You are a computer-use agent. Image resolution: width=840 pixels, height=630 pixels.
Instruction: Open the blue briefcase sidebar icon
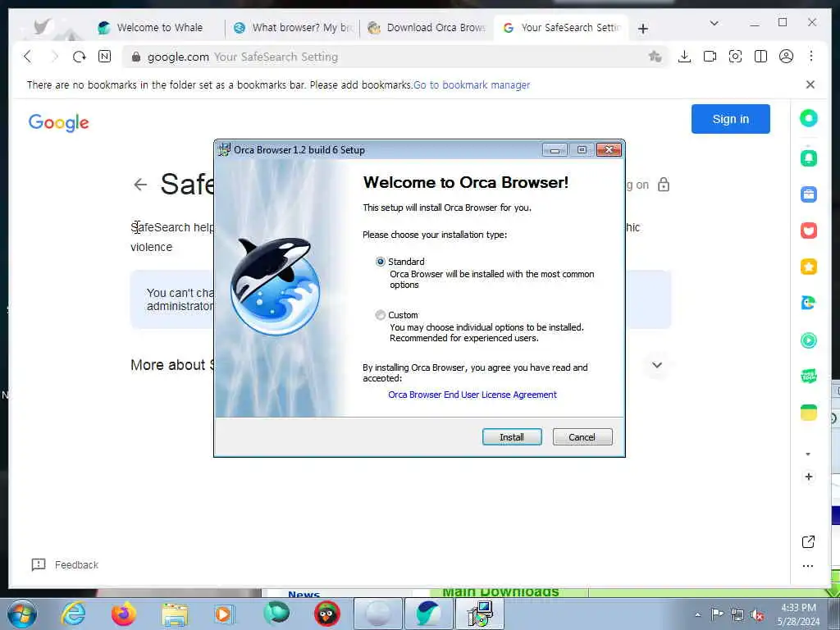[x=808, y=194]
